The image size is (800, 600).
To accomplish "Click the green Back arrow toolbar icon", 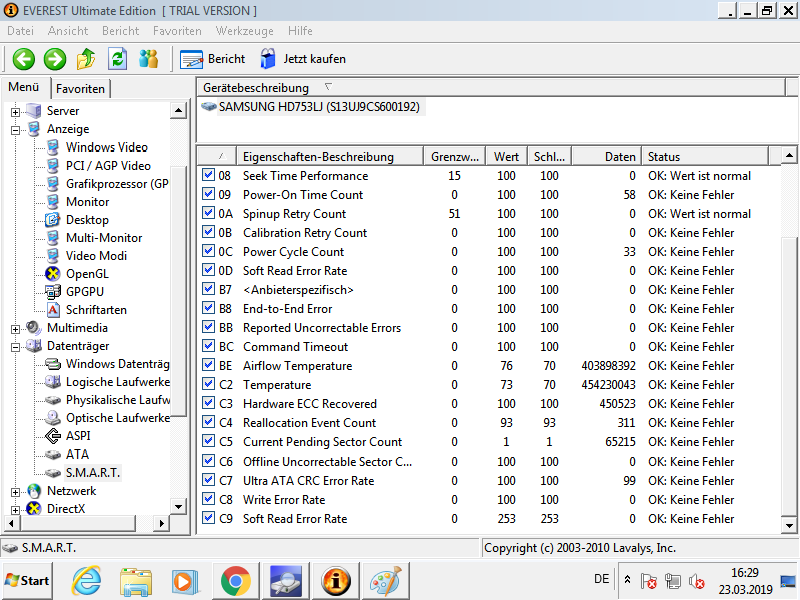I will coord(23,59).
